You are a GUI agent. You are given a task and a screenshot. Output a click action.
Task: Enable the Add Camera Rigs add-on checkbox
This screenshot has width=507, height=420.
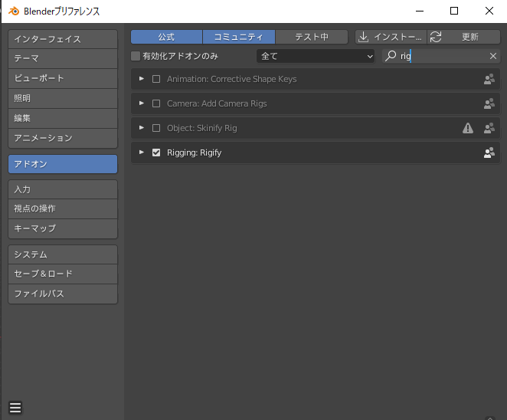pos(156,103)
